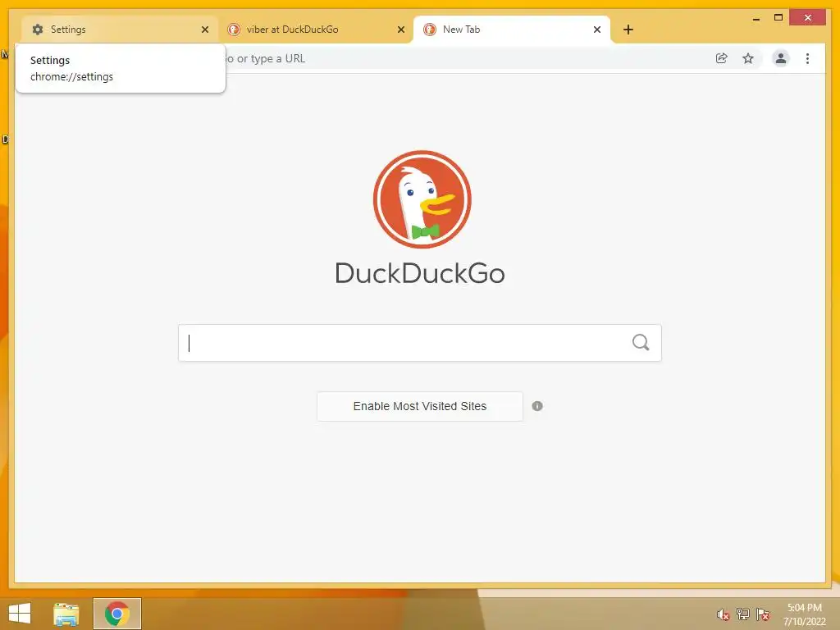This screenshot has height=630, width=840.
Task: Open Action Center flag icon
Action: click(x=763, y=614)
